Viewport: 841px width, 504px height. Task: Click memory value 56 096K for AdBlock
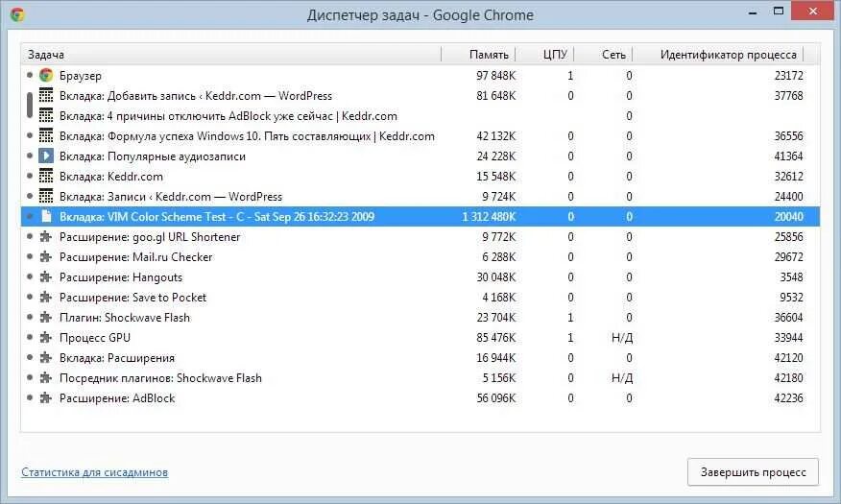(495, 397)
